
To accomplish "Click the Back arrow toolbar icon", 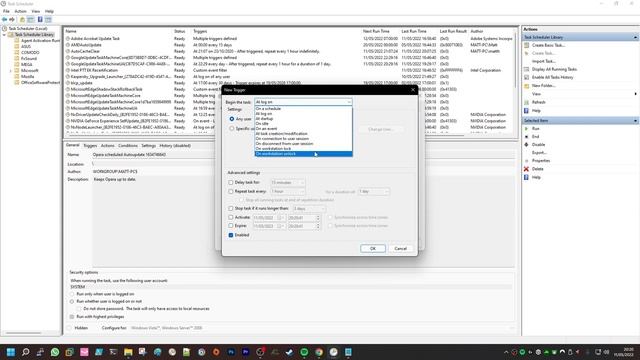I will click(4, 20).
